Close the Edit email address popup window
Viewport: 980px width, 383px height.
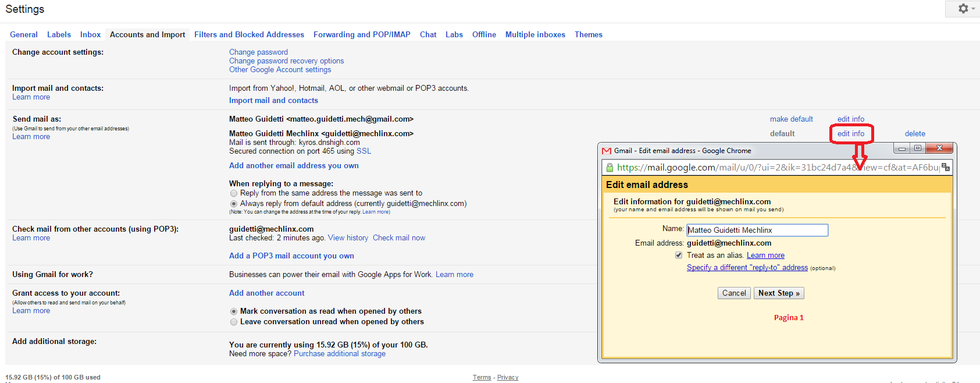(x=939, y=148)
